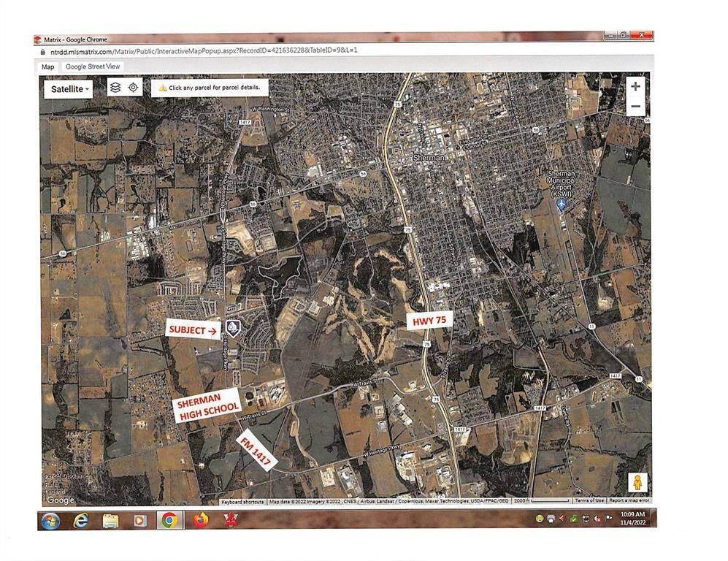Click the locate target crosshair icon
The image size is (728, 561).
[133, 88]
